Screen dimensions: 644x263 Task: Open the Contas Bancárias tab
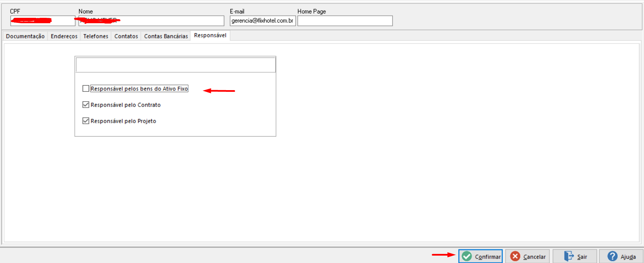pyautogui.click(x=166, y=36)
